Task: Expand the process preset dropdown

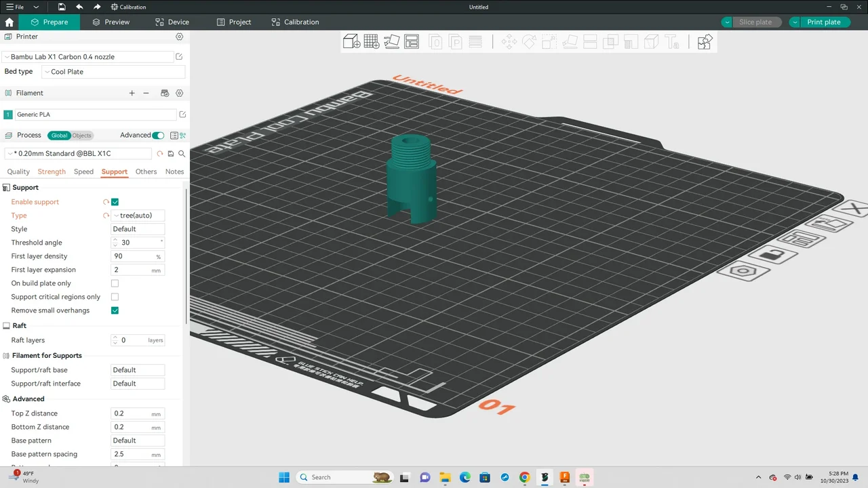Action: point(78,154)
